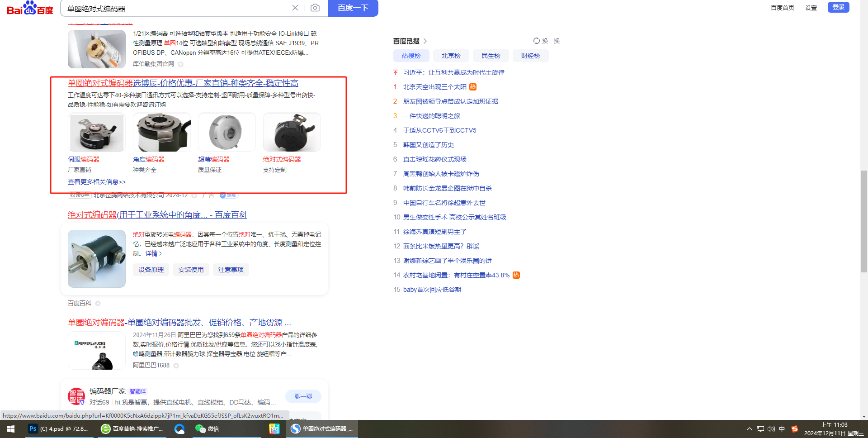Open hot search 韩国又创造了历史
Screen dimensions: 868x438
429,145
